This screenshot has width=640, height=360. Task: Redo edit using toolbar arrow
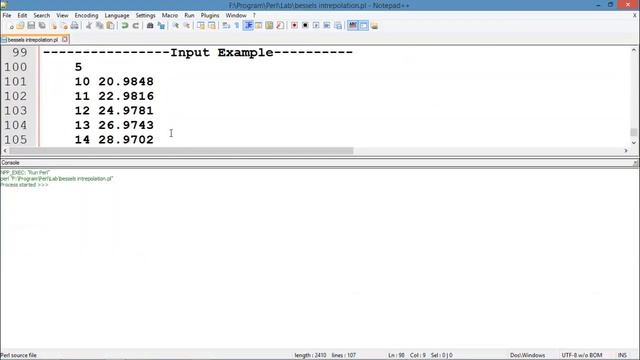tap(136, 26)
